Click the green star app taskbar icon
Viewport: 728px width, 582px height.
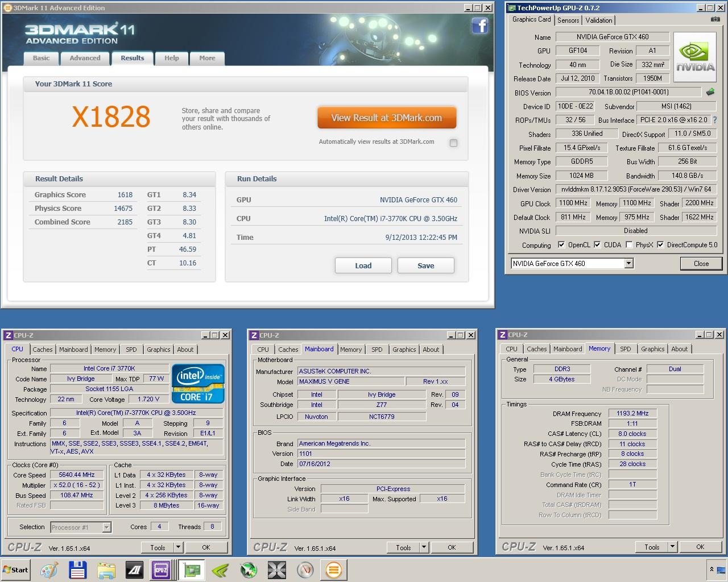pos(249,570)
